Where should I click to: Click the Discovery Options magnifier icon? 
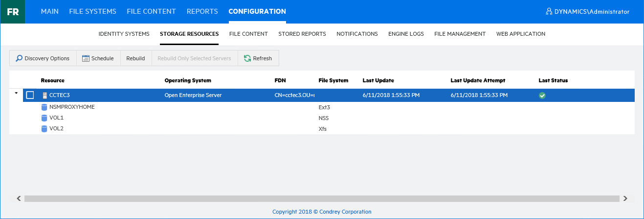19,58
